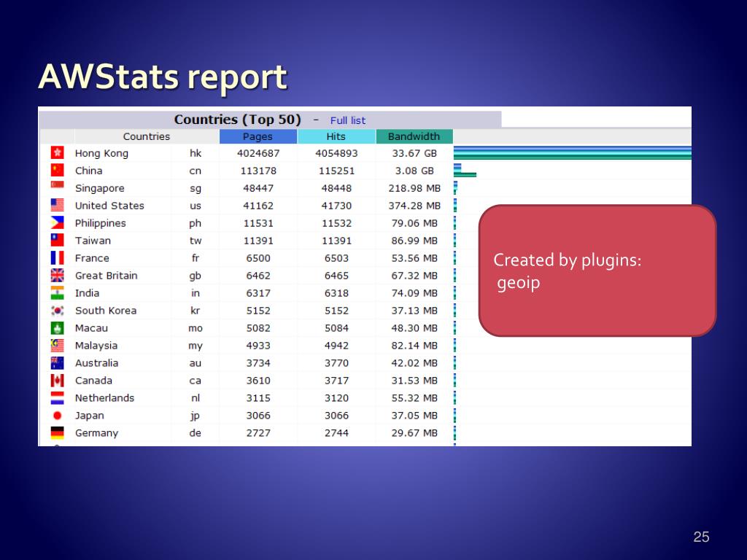
Task: Select the South Korea country name
Action: [x=106, y=311]
